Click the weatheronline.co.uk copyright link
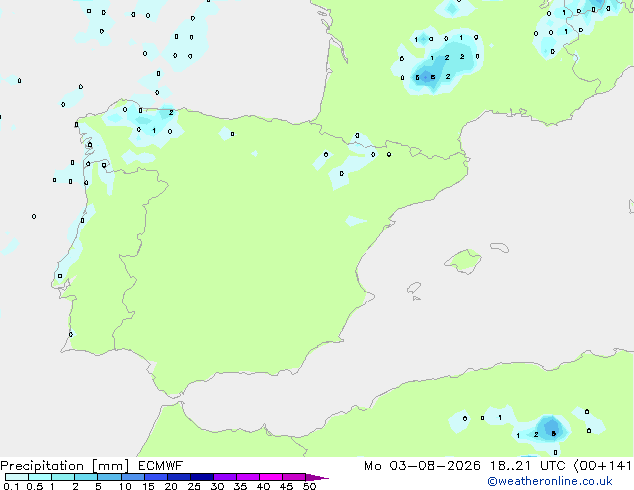Screen dimensions: 634x490 [550, 481]
